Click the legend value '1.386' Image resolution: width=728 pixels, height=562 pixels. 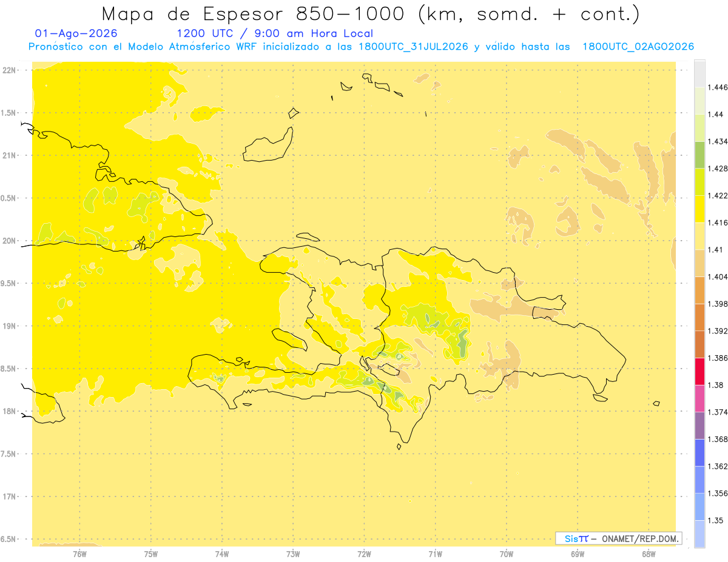(718, 358)
